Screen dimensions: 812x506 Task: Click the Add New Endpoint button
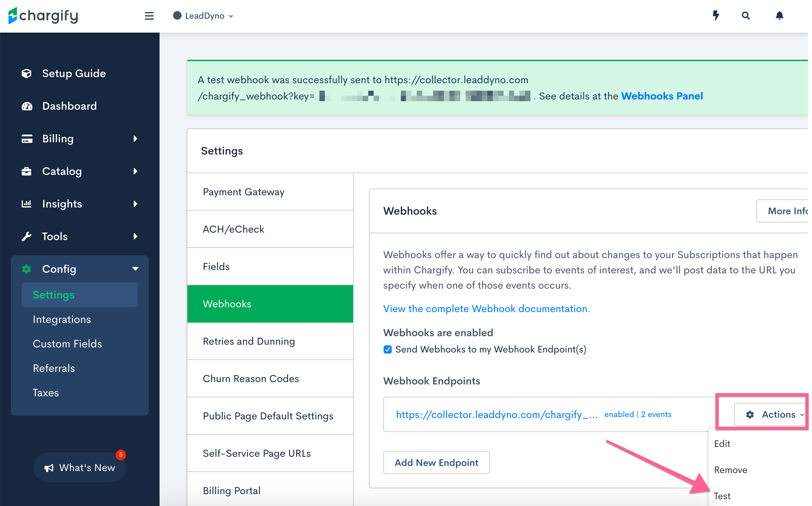436,463
